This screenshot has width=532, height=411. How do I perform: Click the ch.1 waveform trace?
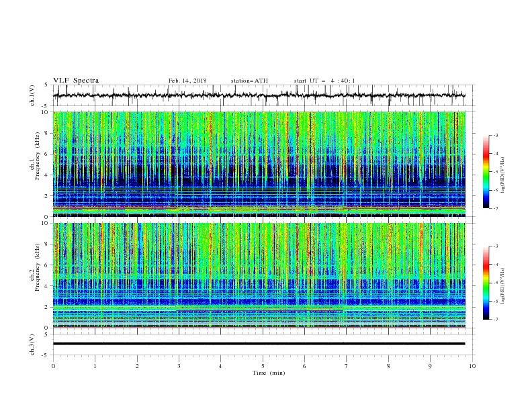pyautogui.click(x=259, y=95)
